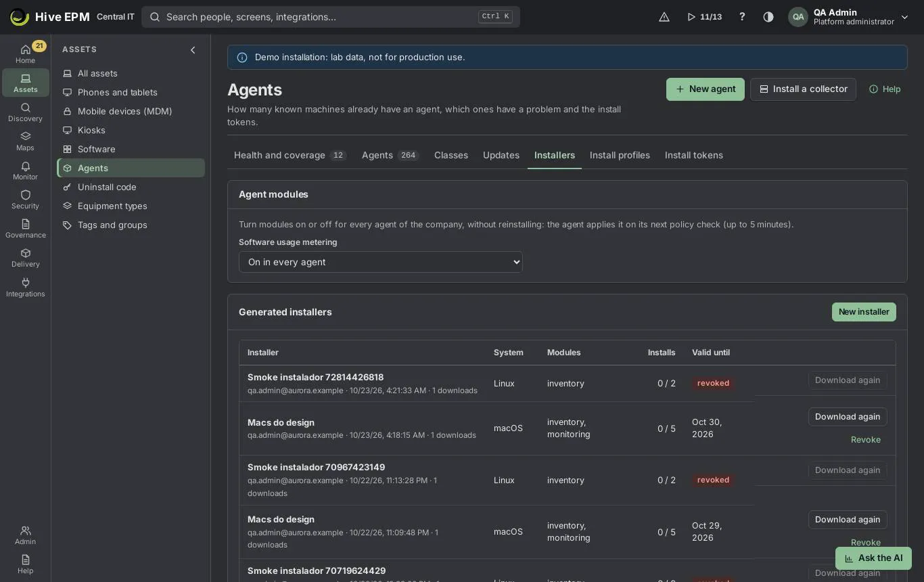Open the alerts warning triangle icon

[664, 17]
